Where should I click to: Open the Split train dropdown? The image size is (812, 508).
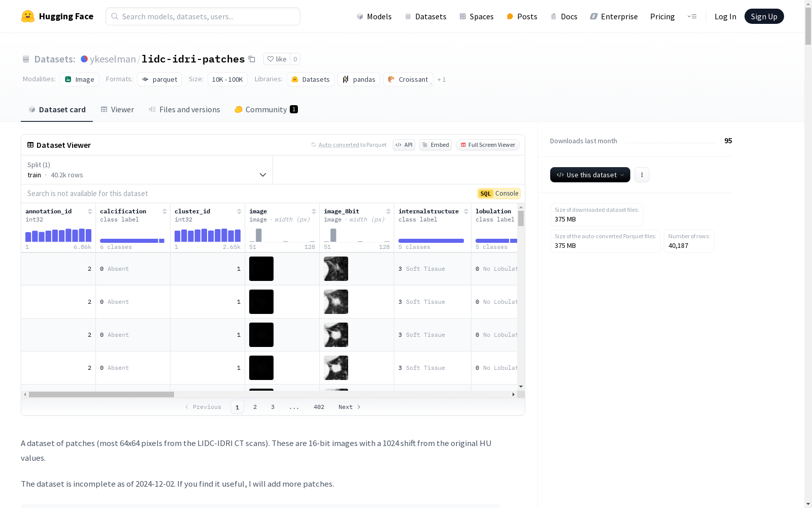[147, 170]
